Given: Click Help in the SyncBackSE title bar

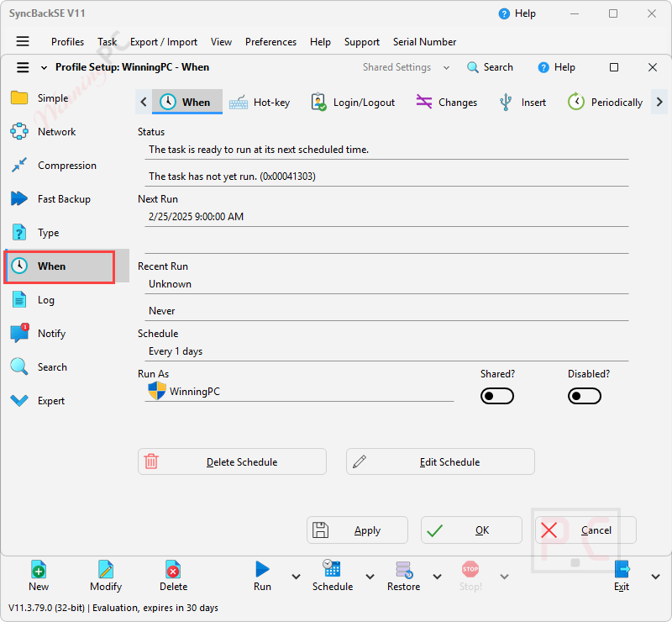Looking at the screenshot, I should (x=517, y=13).
